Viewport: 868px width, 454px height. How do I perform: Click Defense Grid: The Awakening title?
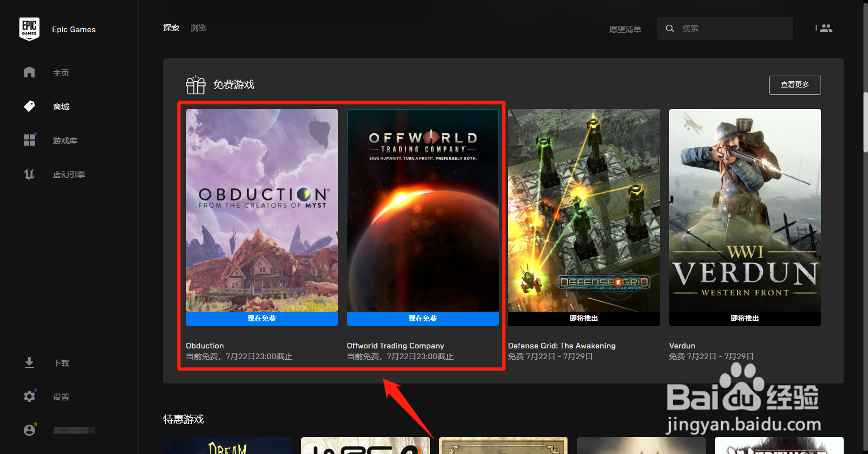(x=562, y=346)
